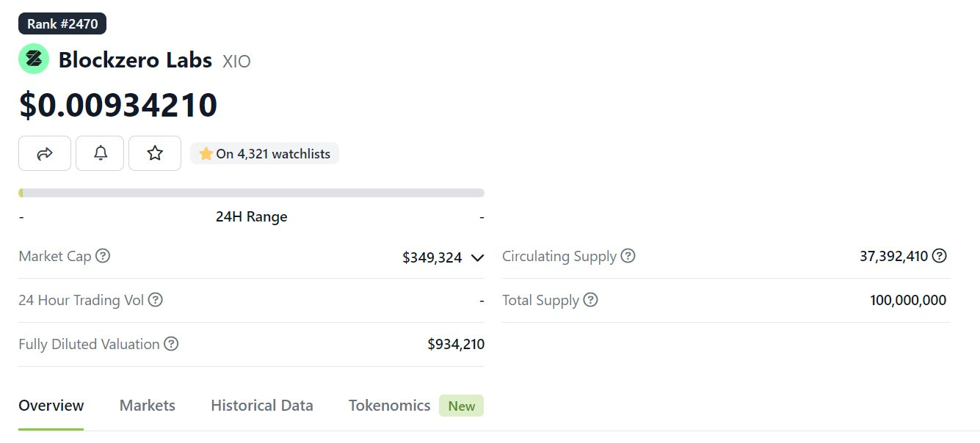
Task: Click On 4,321 watchlists badge
Action: coord(265,153)
